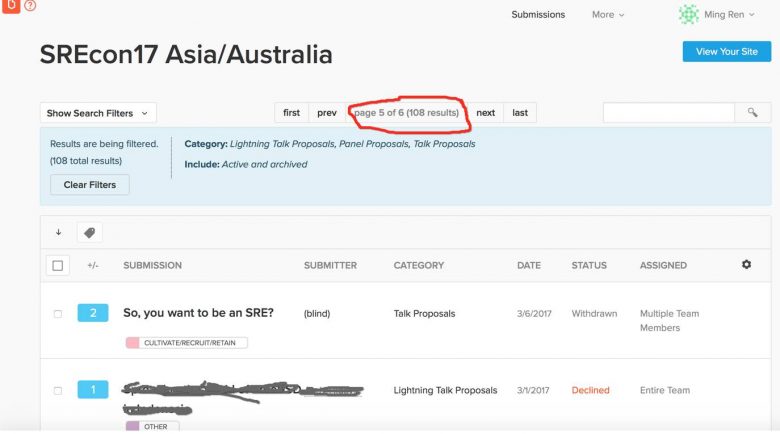Expand the Show Search Filters dropdown

tap(98, 113)
